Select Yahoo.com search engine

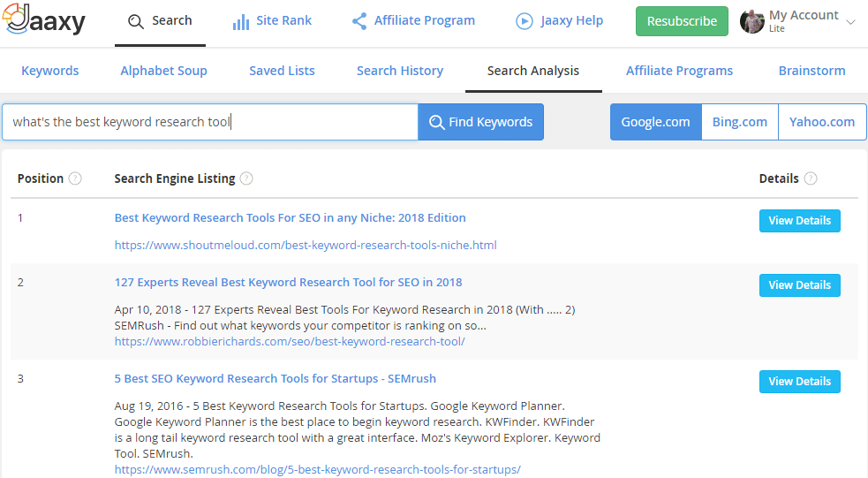coord(822,122)
